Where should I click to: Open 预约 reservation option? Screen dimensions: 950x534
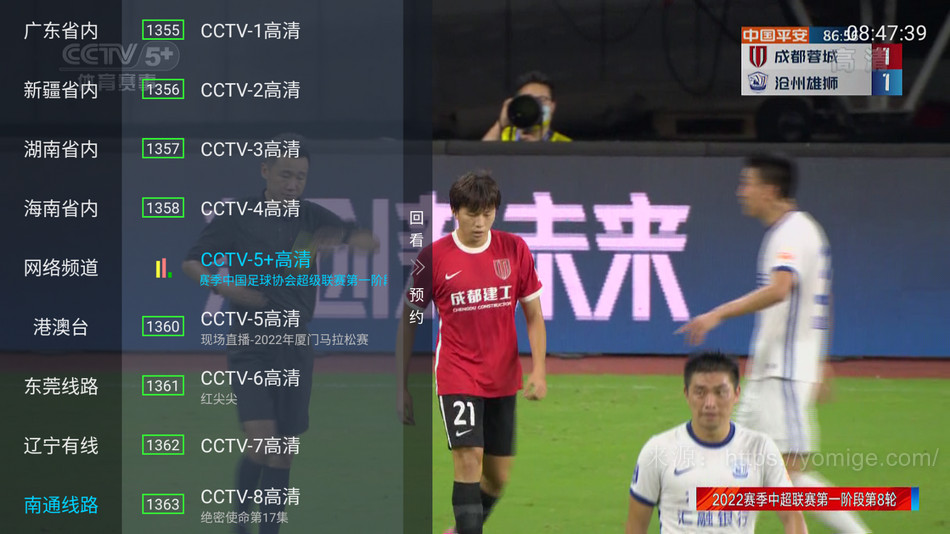[x=416, y=306]
